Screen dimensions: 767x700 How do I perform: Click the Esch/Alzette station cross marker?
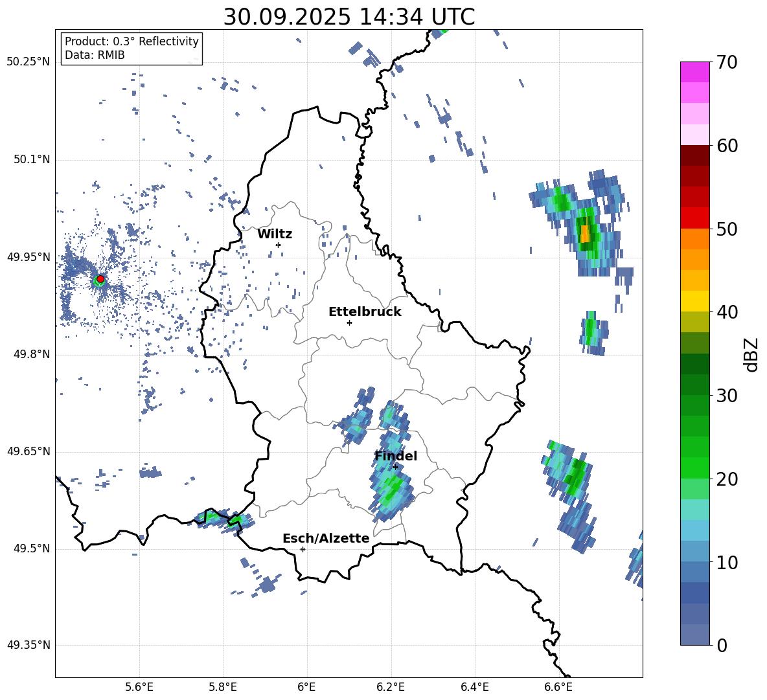point(303,549)
